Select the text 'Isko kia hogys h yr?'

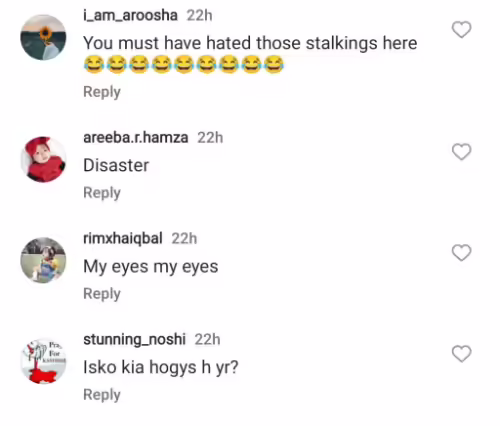pos(161,368)
